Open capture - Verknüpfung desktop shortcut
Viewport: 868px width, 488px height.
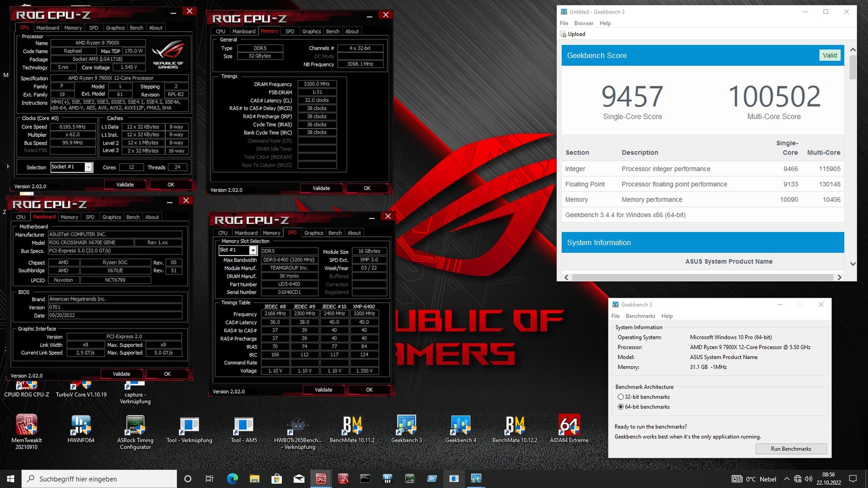click(x=135, y=392)
